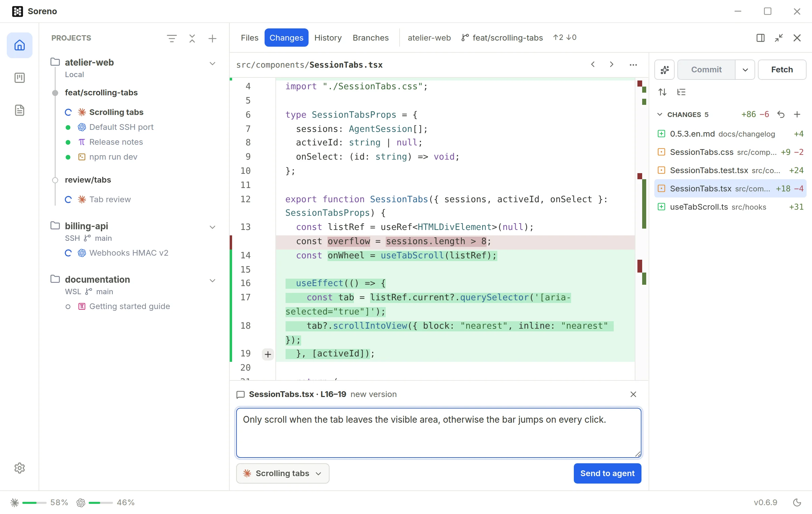The image size is (812, 514).
Task: Click Send to agent
Action: 607,473
